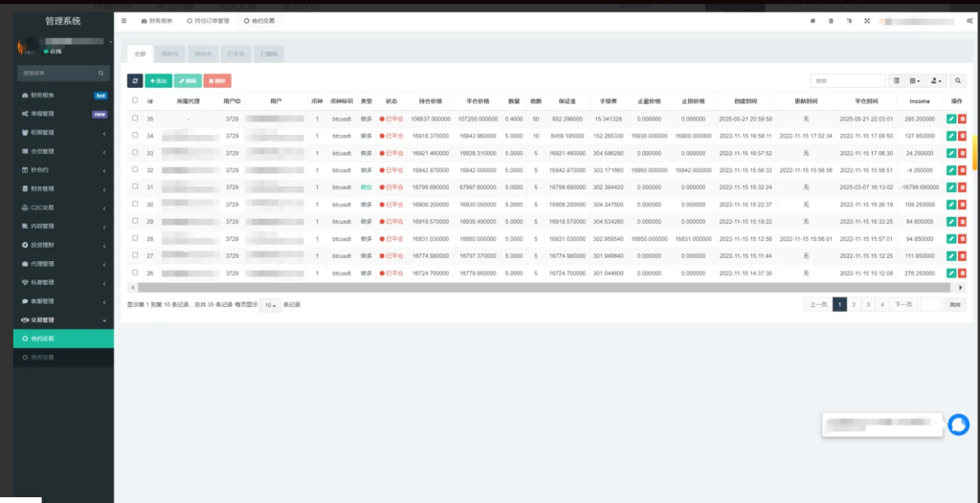Click search icon in sidebar menu search
The image size is (980, 503).
tap(100, 73)
